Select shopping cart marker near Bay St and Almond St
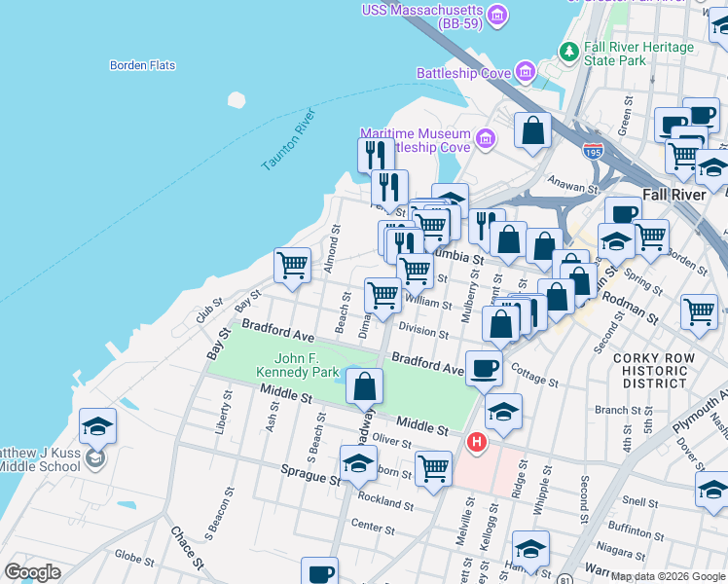The height and width of the screenshot is (584, 728). [292, 270]
